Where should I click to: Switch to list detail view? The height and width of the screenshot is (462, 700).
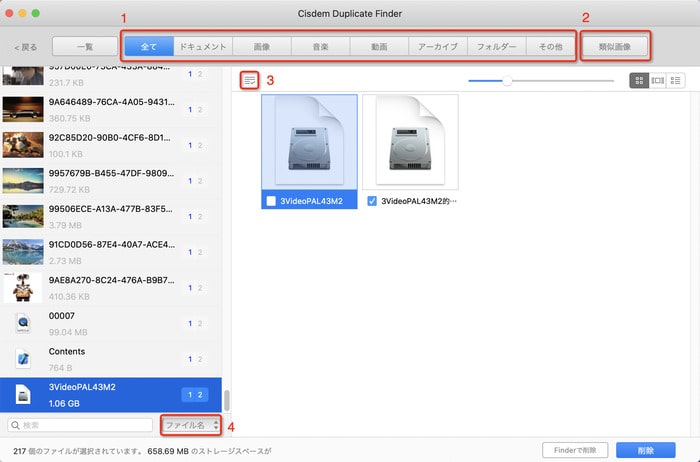(x=676, y=80)
